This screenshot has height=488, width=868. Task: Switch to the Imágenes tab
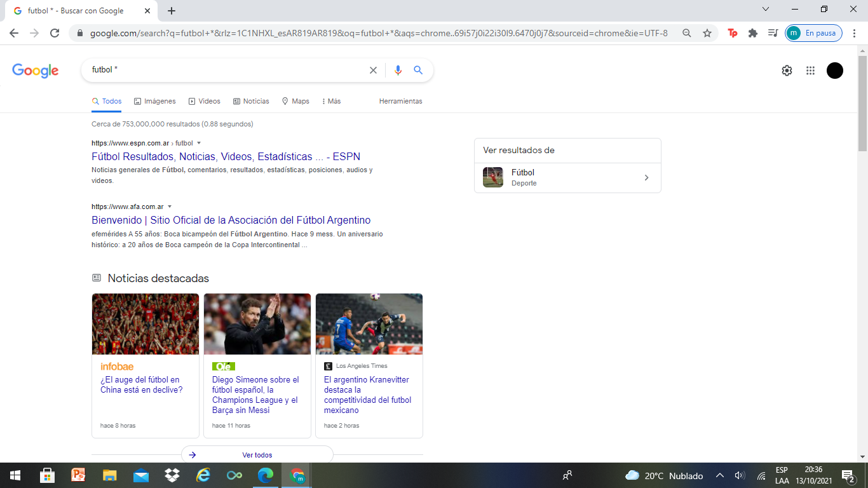click(154, 101)
